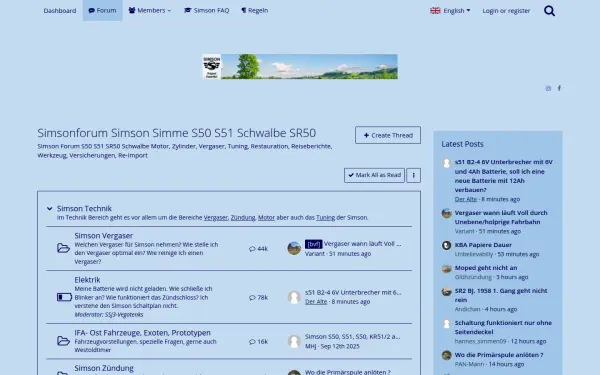Screen dimensions: 600x375
Task: Click the avatar beside Moped geht nicht an
Action: 447,268
